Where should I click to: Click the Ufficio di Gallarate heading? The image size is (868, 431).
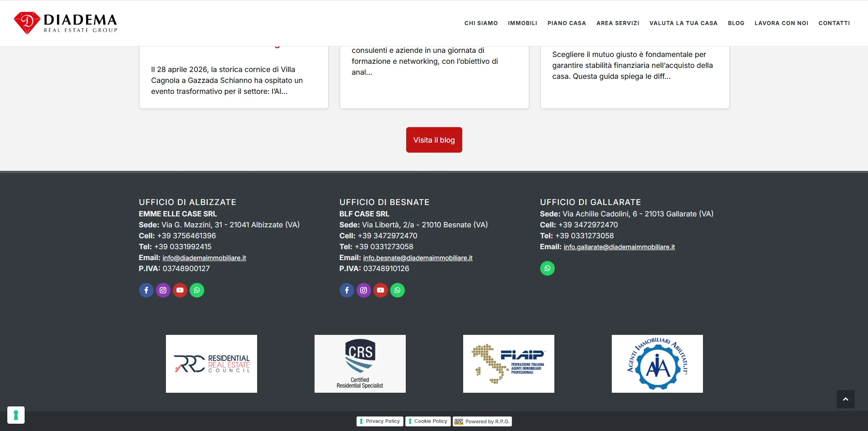(x=590, y=202)
